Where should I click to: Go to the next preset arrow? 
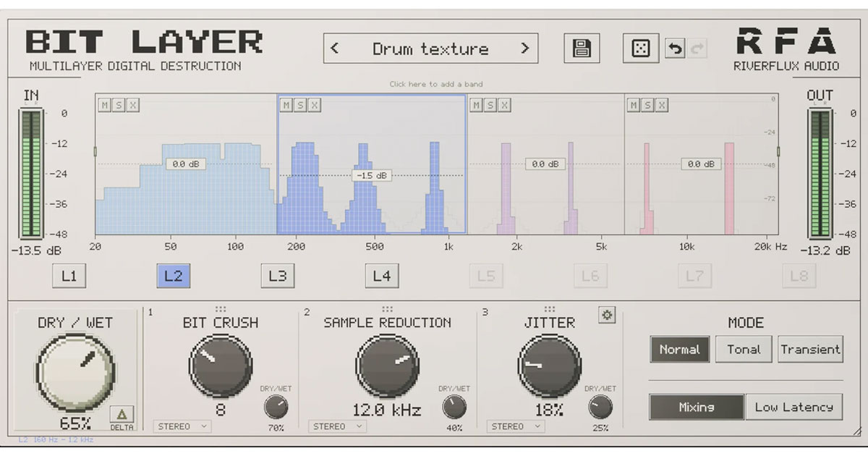[524, 49]
